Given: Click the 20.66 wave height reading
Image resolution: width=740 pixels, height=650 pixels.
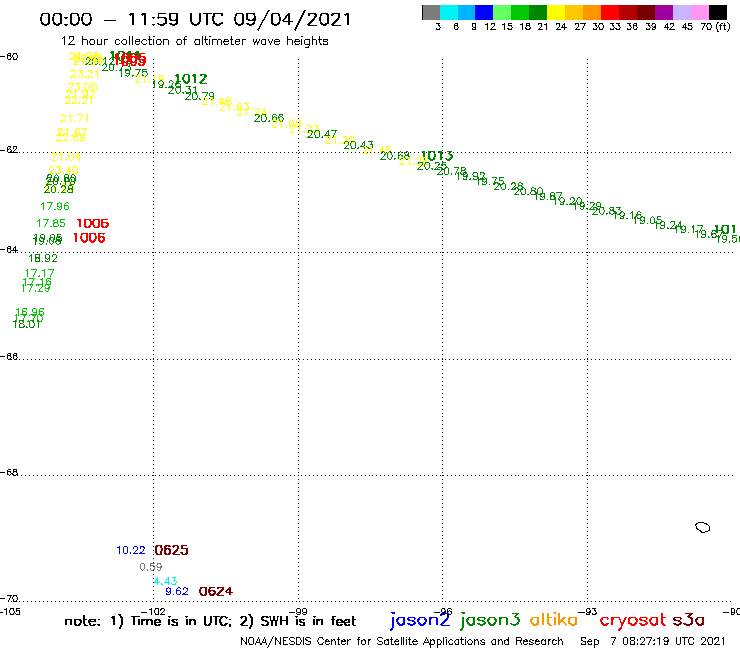Looking at the screenshot, I should [x=269, y=118].
